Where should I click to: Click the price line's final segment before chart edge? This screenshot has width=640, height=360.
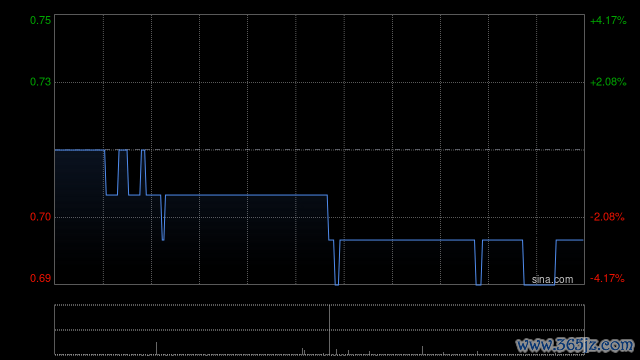tap(569, 240)
